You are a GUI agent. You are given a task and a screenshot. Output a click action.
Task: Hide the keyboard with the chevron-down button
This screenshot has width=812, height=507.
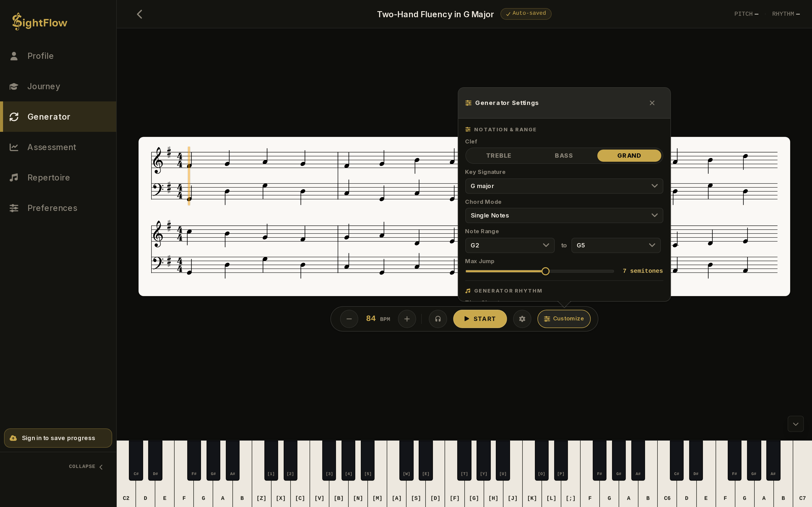point(796,424)
